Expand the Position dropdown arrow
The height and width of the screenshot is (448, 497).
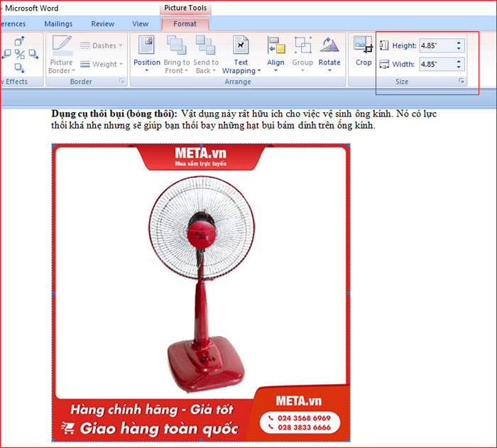point(147,71)
